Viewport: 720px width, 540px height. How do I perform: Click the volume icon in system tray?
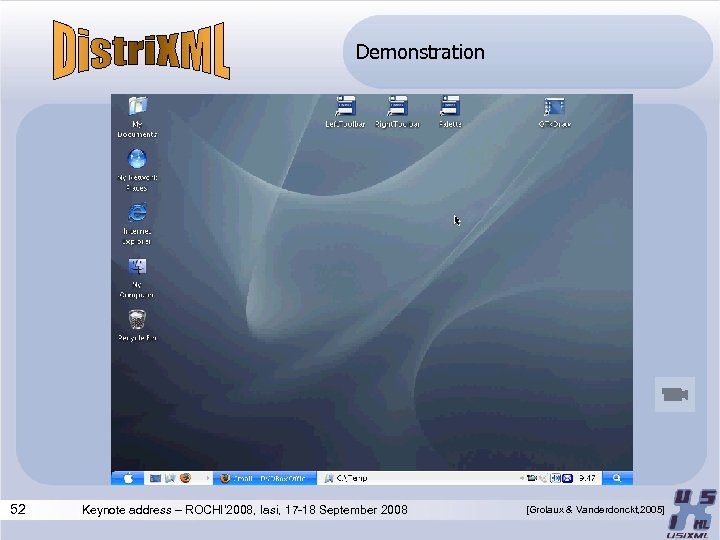(x=555, y=478)
